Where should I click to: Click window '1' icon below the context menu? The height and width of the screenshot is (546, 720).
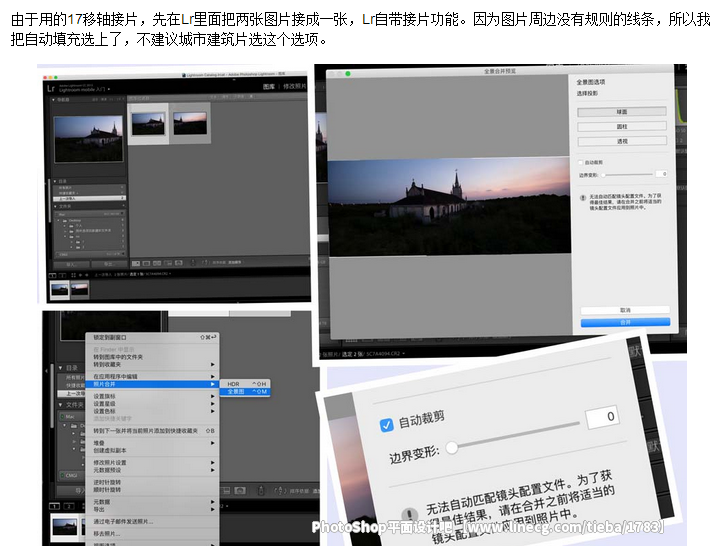coord(55,506)
